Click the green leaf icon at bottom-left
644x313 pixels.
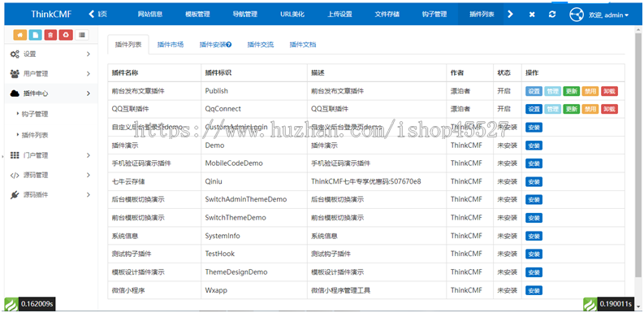click(11, 304)
